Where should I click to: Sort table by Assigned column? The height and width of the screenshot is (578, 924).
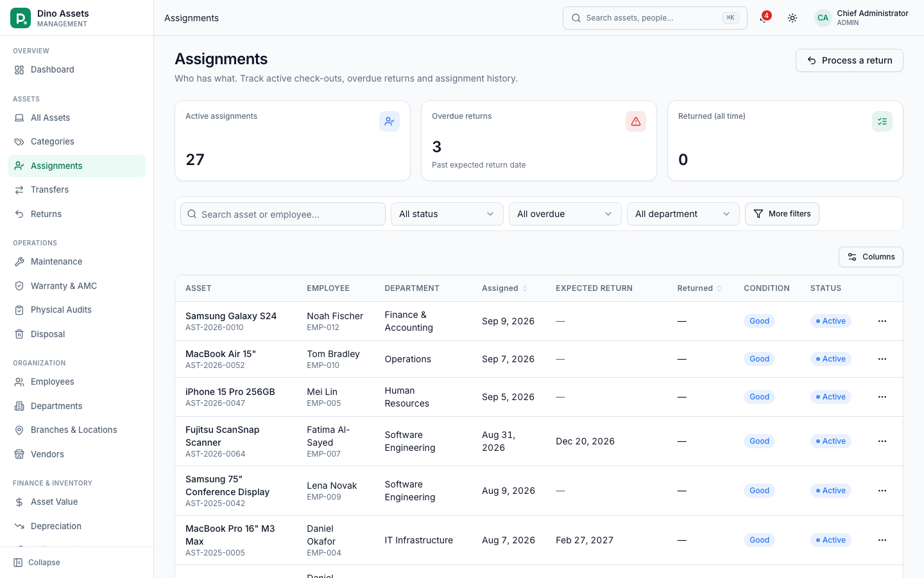tap(505, 288)
